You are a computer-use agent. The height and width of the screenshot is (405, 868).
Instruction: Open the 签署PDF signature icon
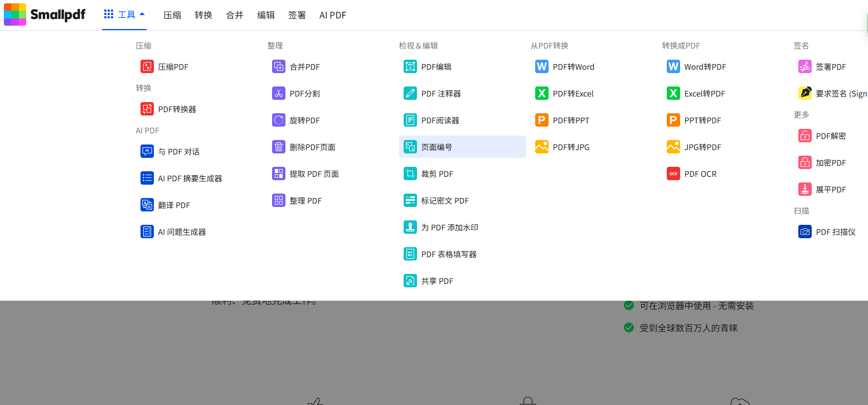pos(804,66)
